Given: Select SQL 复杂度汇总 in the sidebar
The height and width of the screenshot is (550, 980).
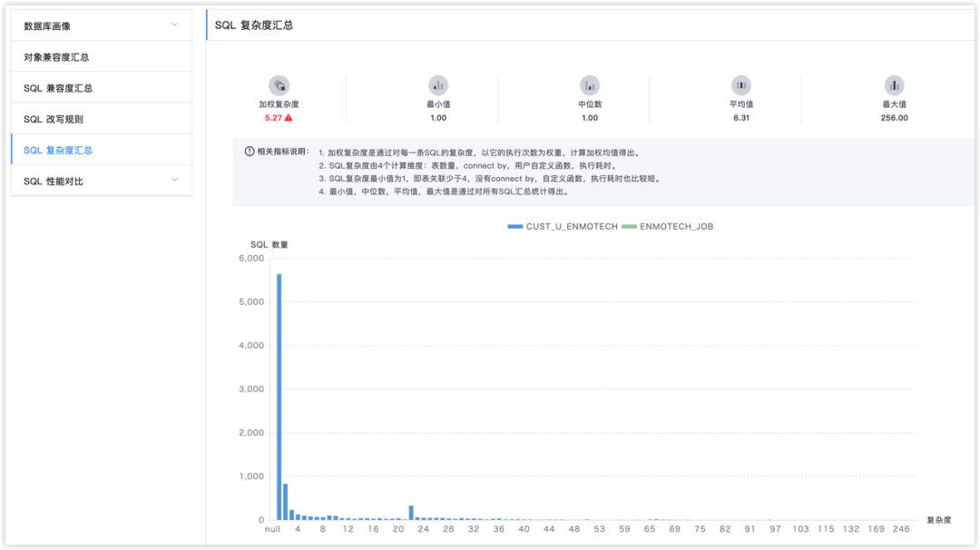Looking at the screenshot, I should click(x=102, y=150).
